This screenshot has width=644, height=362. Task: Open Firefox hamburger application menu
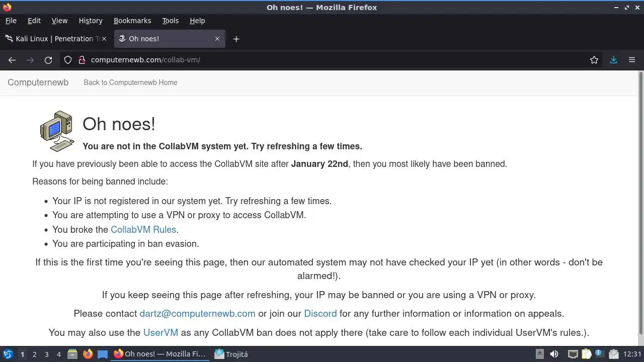pyautogui.click(x=632, y=60)
